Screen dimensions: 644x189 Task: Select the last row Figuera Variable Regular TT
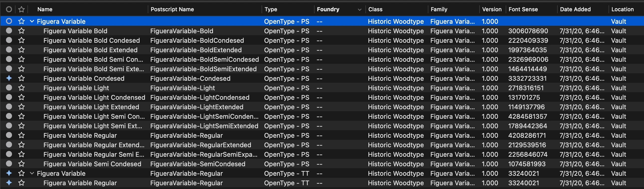point(322,183)
